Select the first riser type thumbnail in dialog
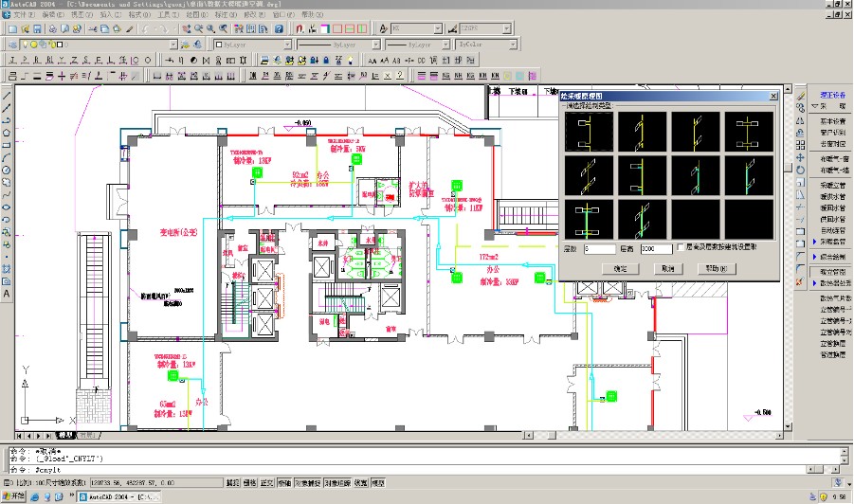The width and height of the screenshot is (854, 504). coord(588,132)
